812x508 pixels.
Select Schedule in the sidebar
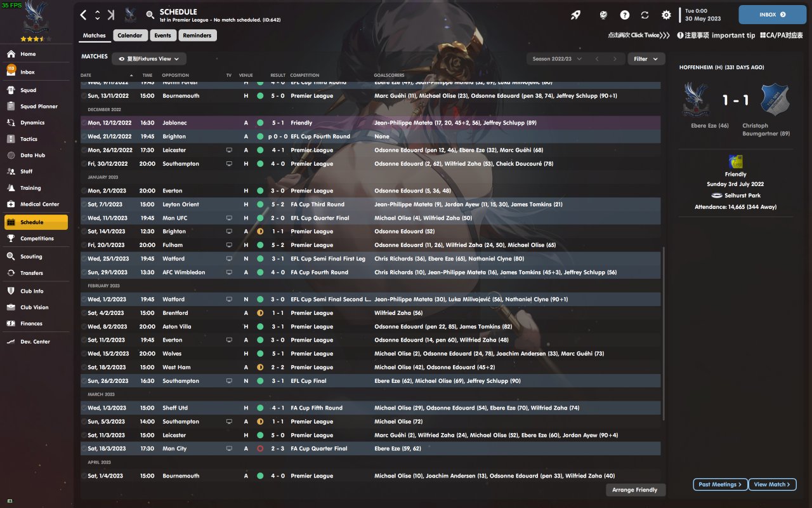[x=36, y=222]
